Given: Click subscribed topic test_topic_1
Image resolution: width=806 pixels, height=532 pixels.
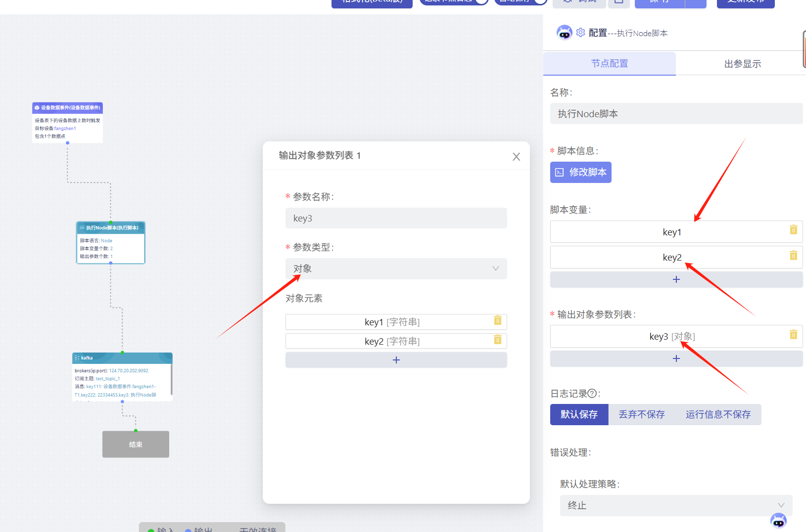Looking at the screenshot, I should tap(108, 379).
